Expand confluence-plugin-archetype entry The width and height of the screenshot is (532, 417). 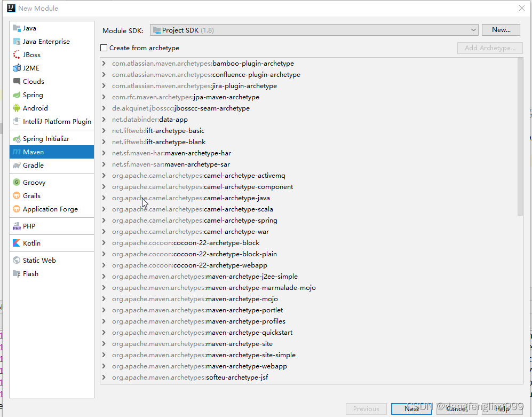[x=104, y=75]
